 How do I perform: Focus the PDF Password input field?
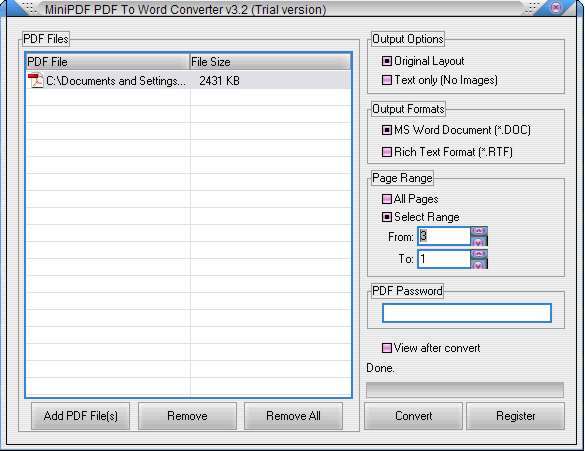click(x=467, y=313)
